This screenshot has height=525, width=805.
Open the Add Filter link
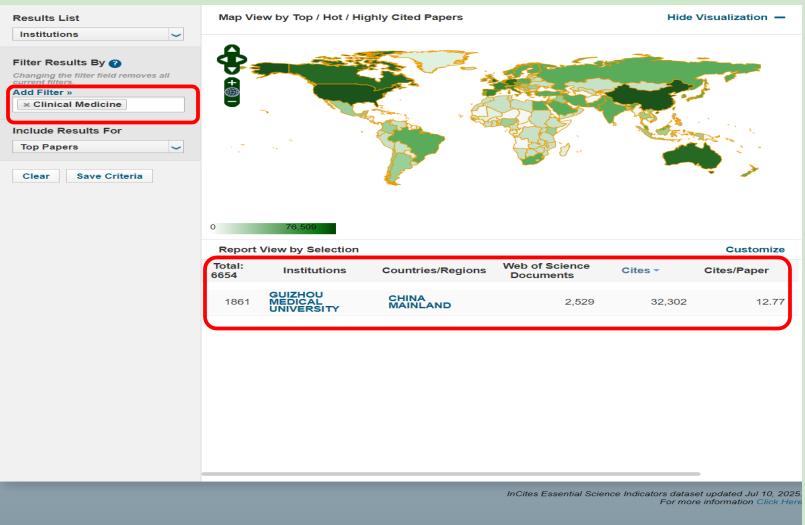[42, 92]
